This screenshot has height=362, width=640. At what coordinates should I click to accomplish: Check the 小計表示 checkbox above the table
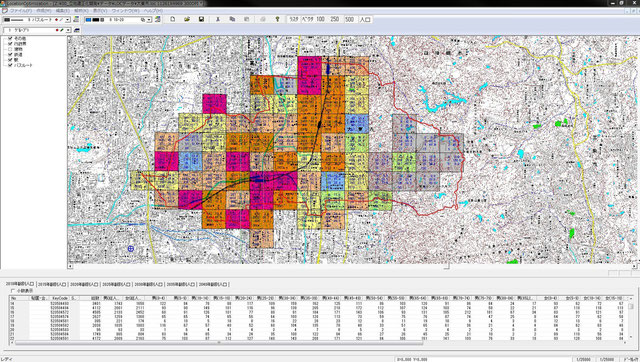pyautogui.click(x=13, y=291)
